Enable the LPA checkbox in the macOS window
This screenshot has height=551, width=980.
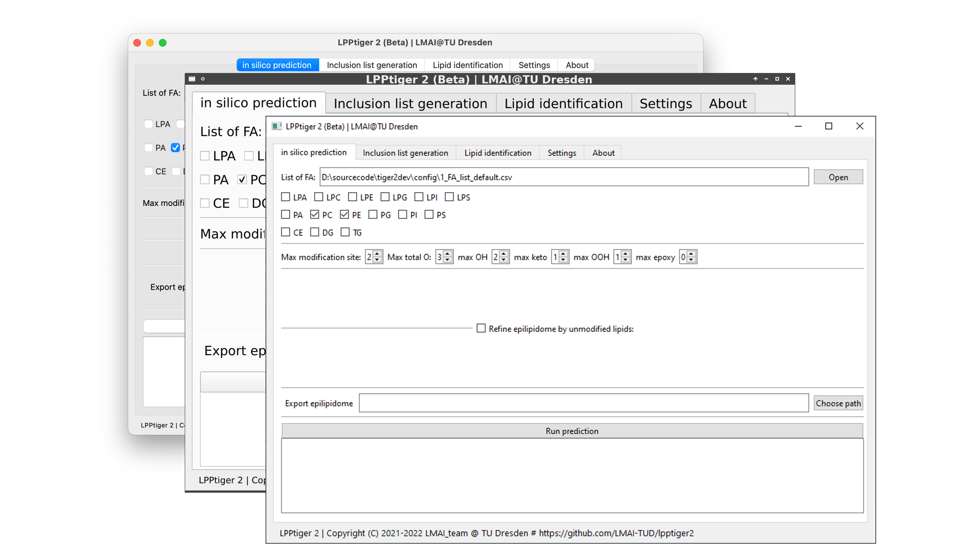pyautogui.click(x=149, y=124)
